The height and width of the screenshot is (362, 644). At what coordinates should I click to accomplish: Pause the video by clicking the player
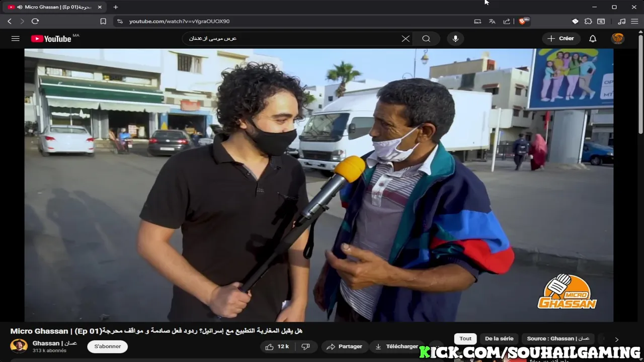tap(319, 185)
